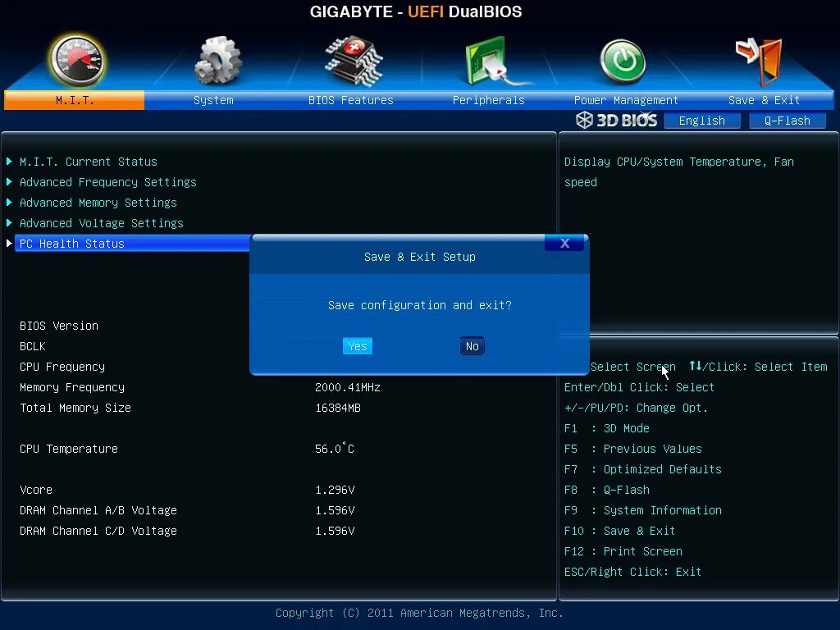Click the BCLK label

[33, 346]
